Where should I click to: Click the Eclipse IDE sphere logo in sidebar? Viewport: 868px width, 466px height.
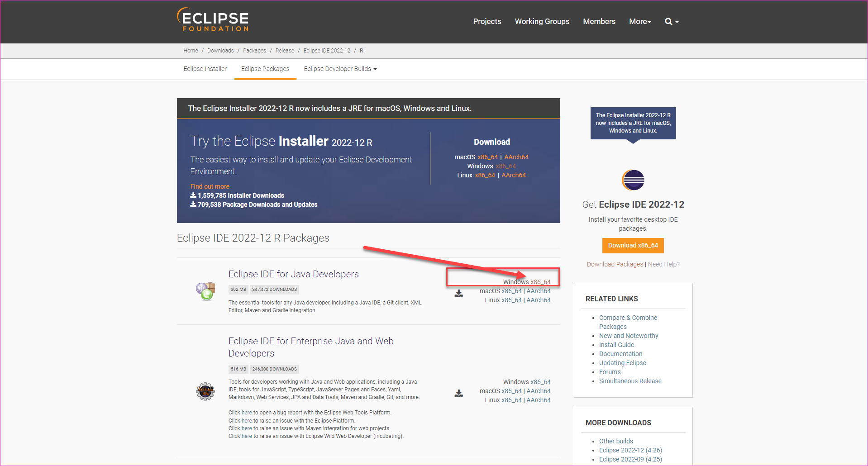(633, 180)
